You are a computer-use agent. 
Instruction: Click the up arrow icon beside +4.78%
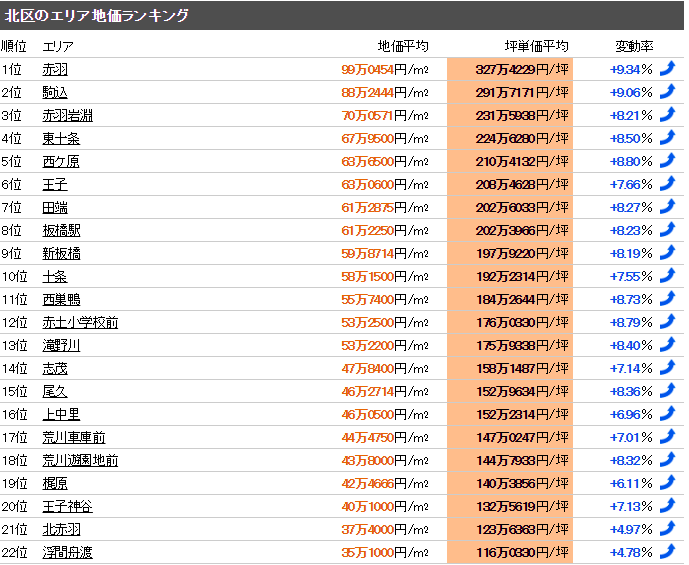click(x=667, y=552)
